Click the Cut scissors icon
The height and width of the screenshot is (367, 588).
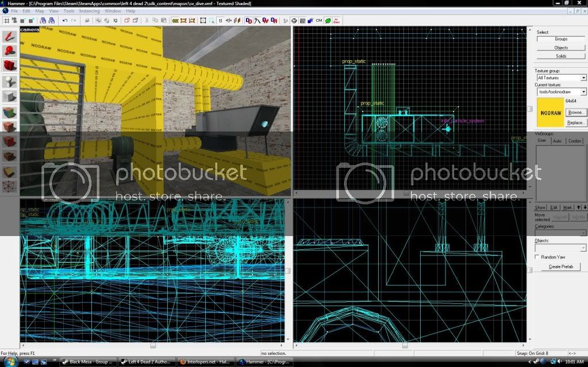pyautogui.click(x=147, y=21)
